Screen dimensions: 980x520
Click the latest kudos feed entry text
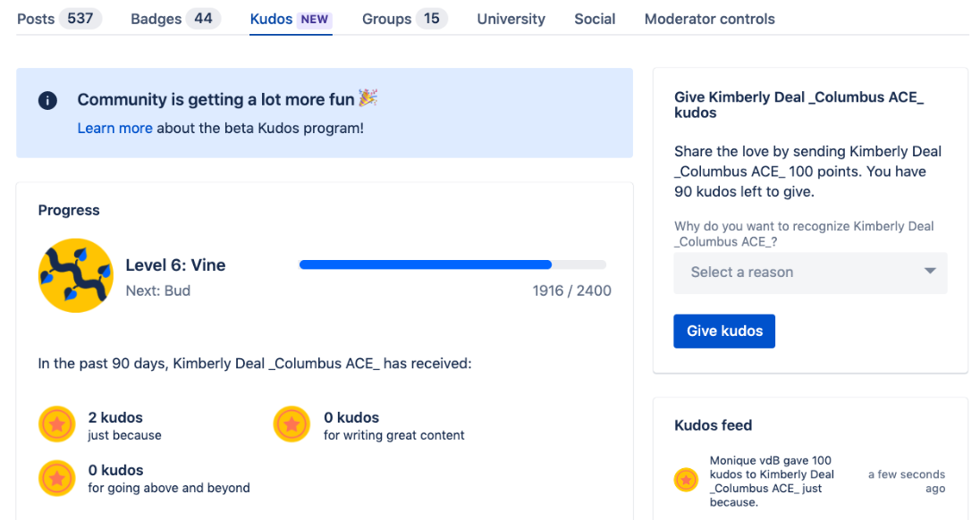[772, 482]
